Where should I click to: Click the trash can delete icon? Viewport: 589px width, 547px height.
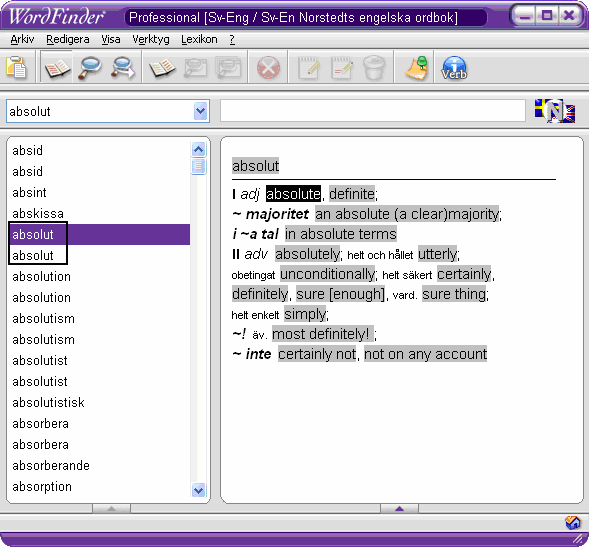374,68
